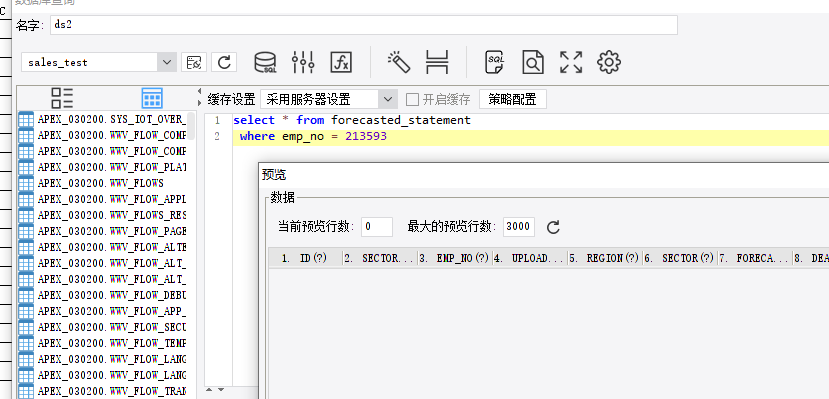Select the FORECA... column header
Viewport: 829px width, 399px height.
(x=755, y=258)
